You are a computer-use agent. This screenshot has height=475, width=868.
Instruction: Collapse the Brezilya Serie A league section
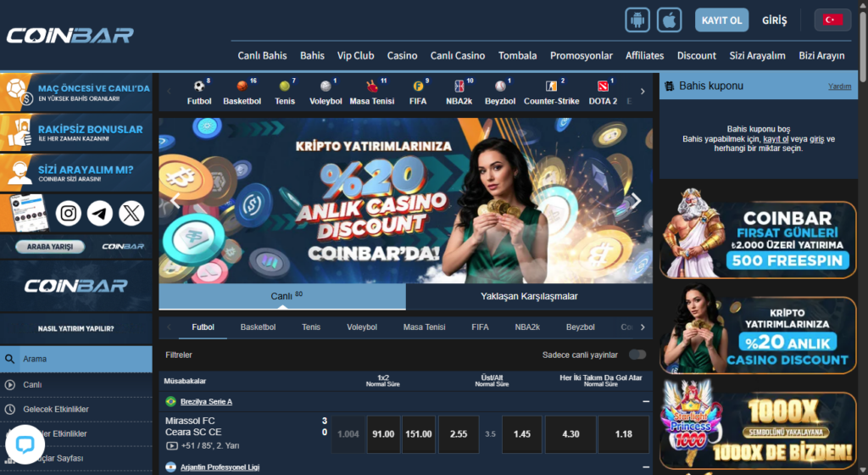click(646, 401)
